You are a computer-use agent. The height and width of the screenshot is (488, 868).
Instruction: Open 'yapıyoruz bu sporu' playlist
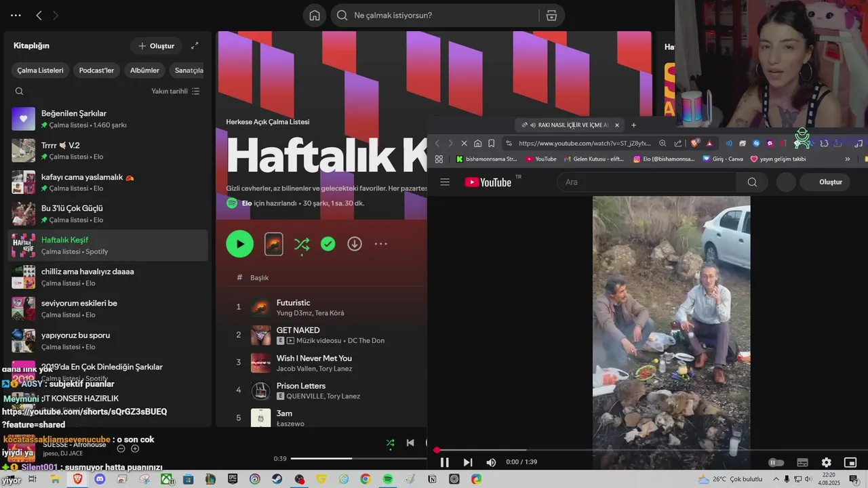pos(108,340)
